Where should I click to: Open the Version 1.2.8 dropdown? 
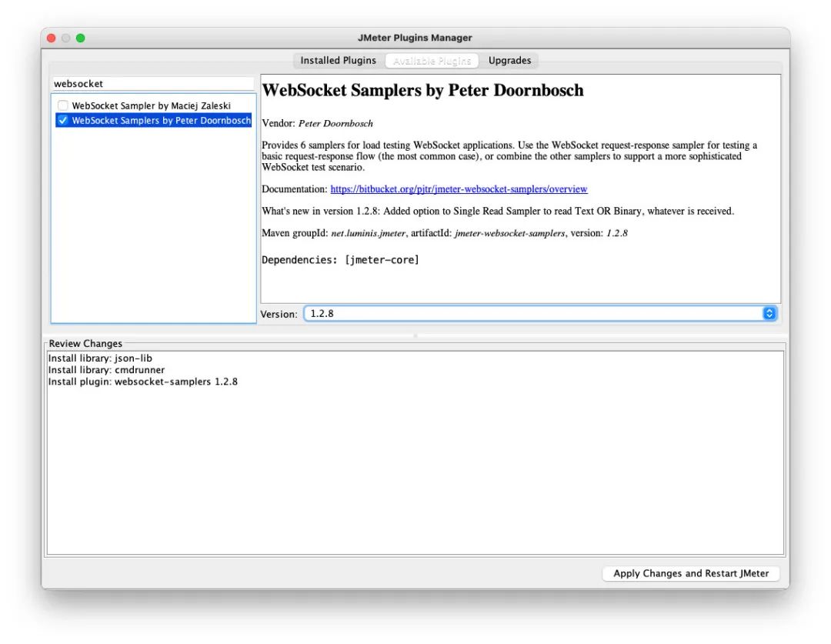540,313
